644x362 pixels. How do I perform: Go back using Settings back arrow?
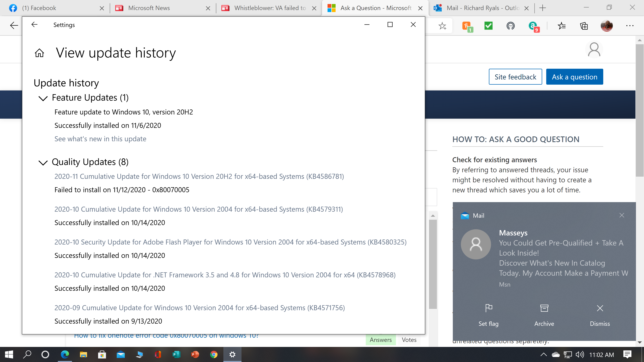point(35,24)
